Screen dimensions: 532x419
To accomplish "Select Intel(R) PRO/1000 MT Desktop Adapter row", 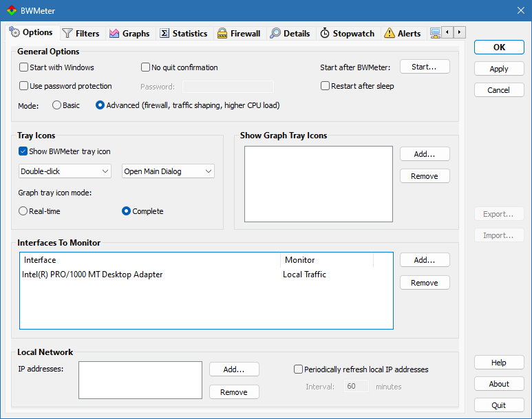I will 206,275.
